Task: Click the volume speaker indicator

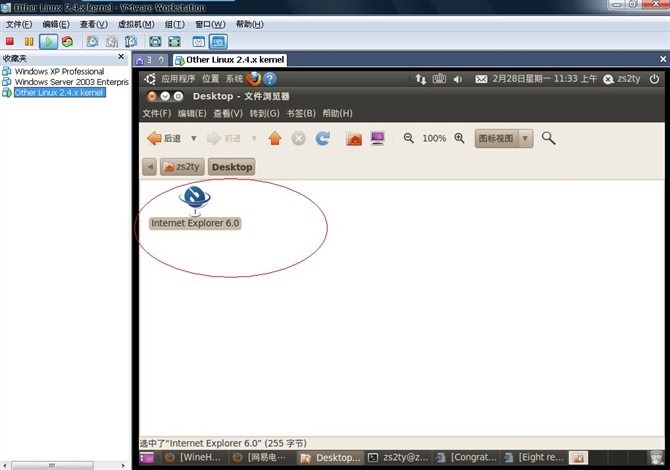Action: [458, 79]
